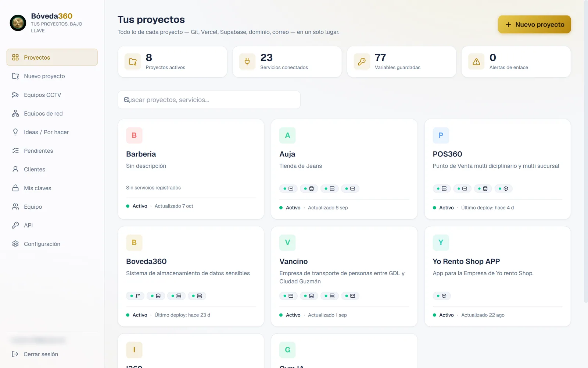
Task: Click the gold Nuevo proyecto button
Action: (534, 25)
